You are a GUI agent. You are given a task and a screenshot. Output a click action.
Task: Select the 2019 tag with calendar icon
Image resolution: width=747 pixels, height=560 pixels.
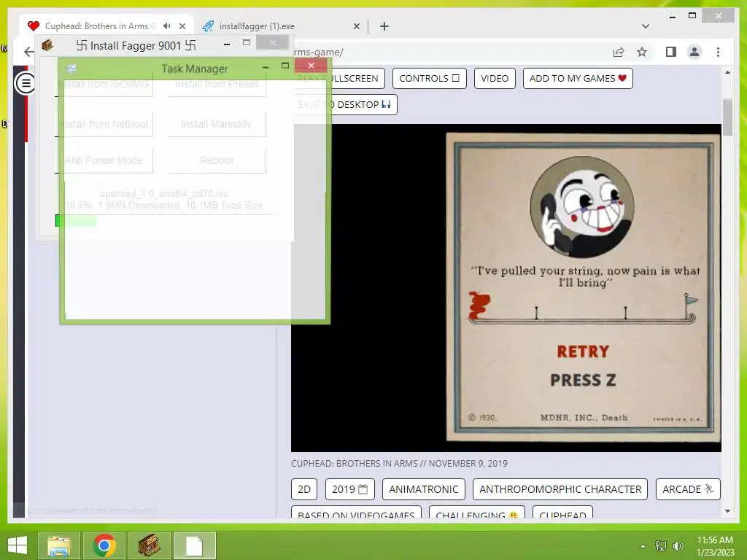(349, 489)
